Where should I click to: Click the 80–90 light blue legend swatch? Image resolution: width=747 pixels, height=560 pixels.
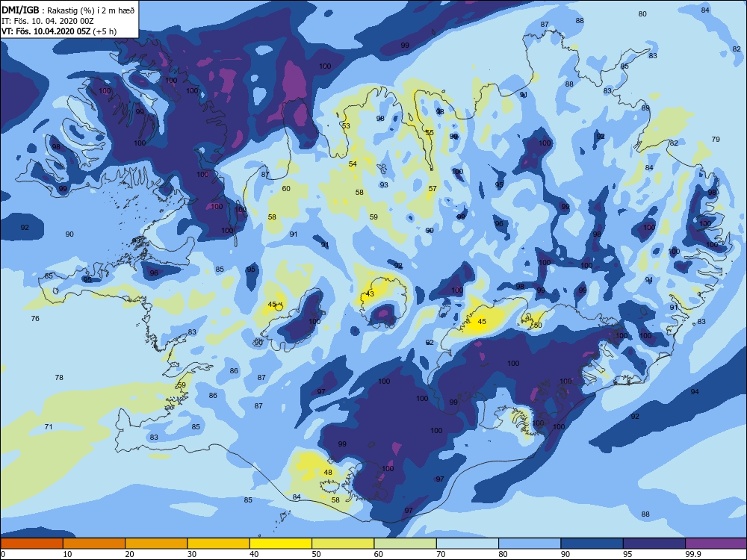[x=530, y=544]
